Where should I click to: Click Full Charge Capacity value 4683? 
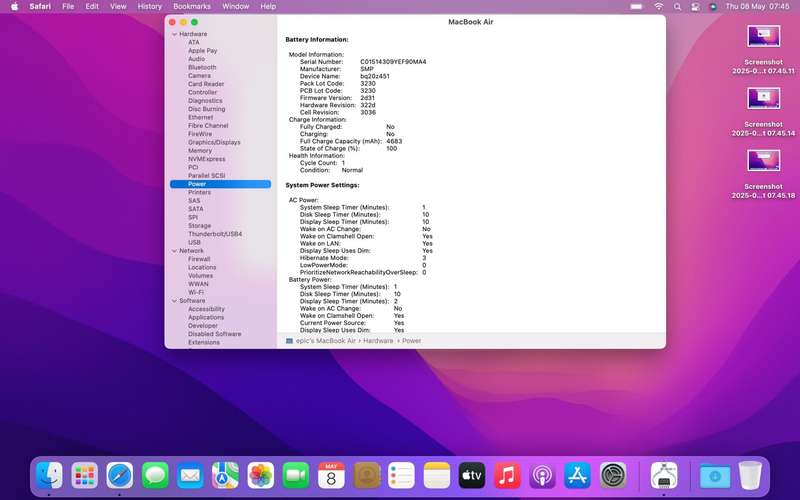[x=394, y=141]
